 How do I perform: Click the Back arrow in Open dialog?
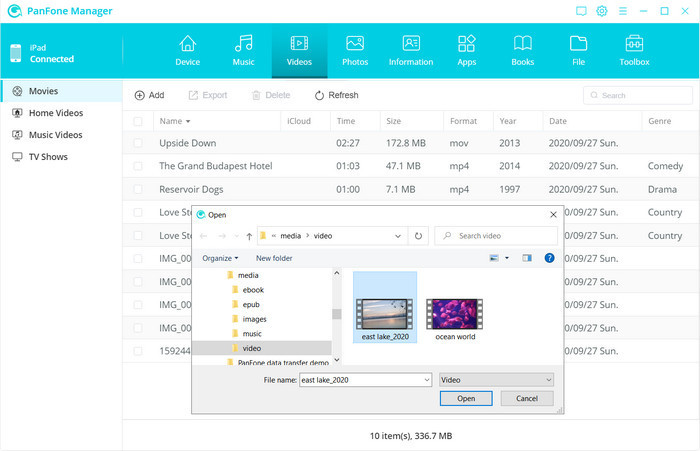[x=204, y=236]
